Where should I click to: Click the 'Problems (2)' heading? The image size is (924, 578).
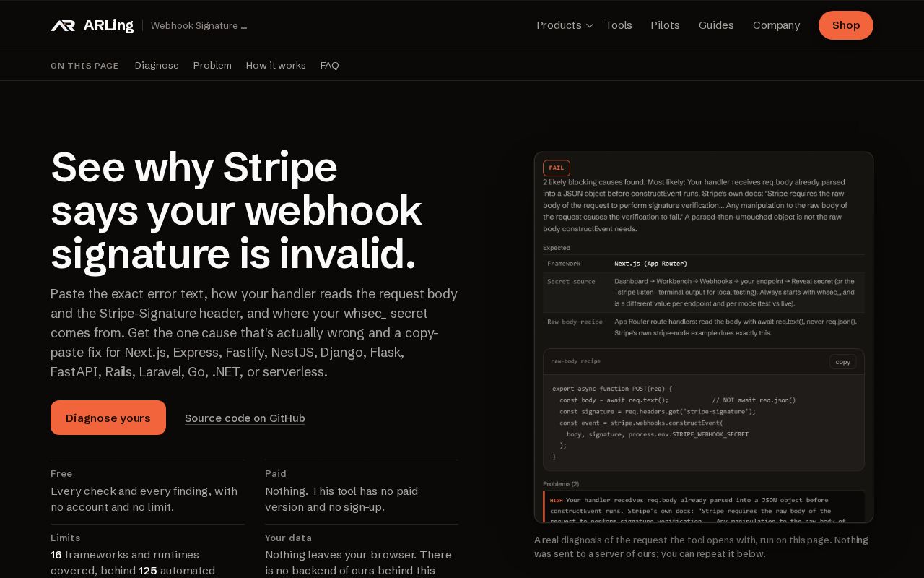[561, 483]
